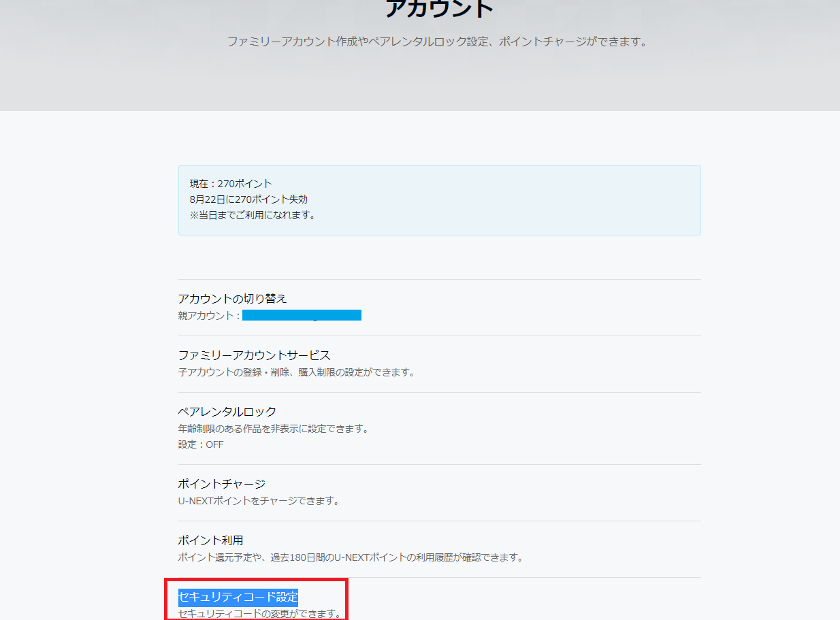Screen dimensions: 840x620
Task: Click the ※当日までご利用になれます note
Action: [253, 215]
